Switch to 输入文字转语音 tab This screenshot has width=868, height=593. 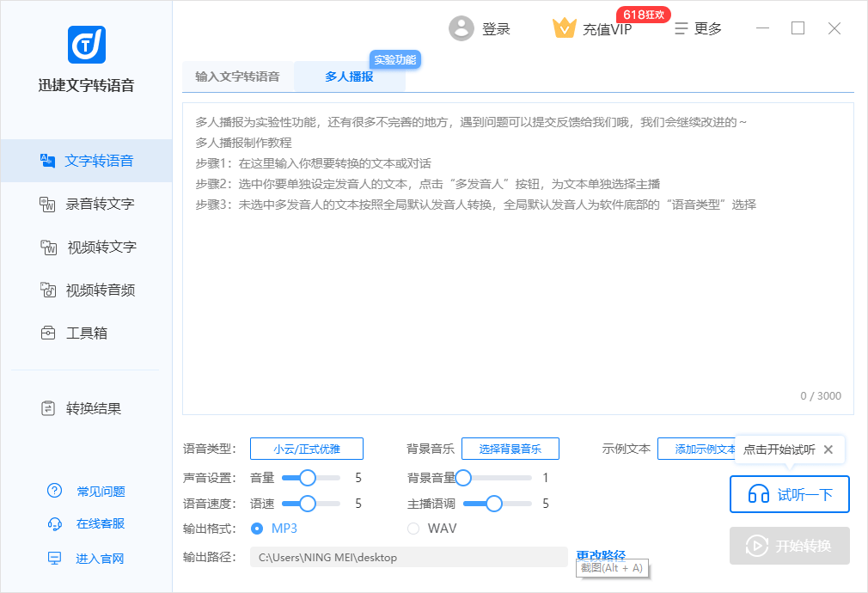(237, 76)
